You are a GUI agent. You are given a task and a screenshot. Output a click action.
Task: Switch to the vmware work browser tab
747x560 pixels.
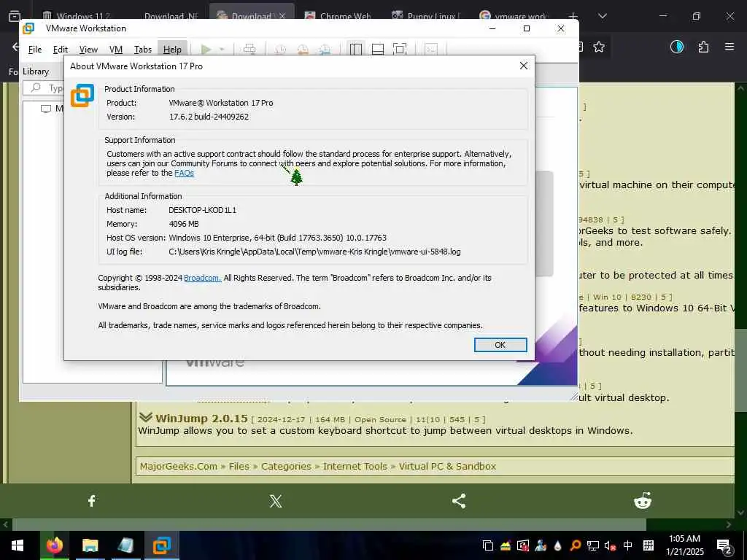(x=514, y=16)
